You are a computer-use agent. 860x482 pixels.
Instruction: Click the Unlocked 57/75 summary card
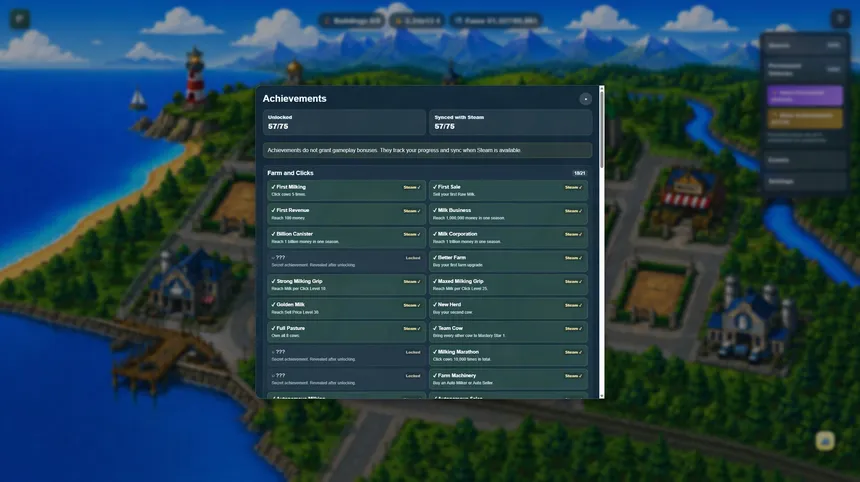[344, 122]
